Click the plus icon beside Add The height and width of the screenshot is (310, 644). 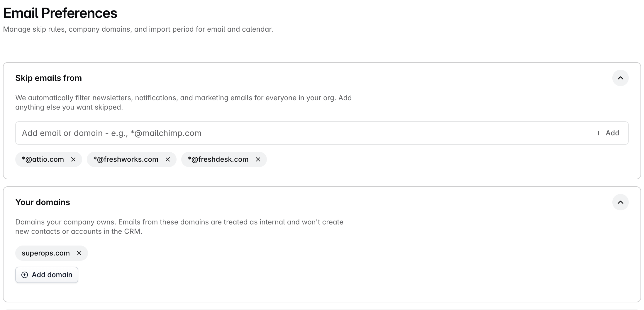pyautogui.click(x=599, y=133)
